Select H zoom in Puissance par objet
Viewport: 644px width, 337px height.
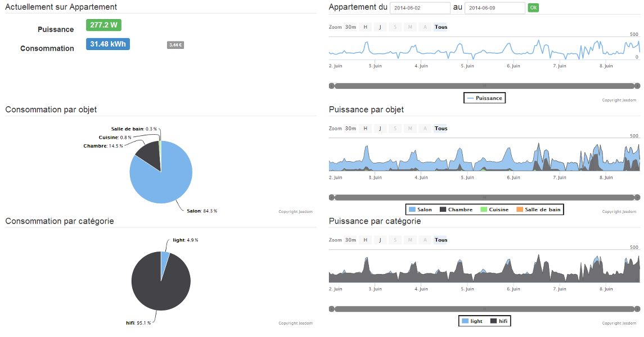(365, 128)
